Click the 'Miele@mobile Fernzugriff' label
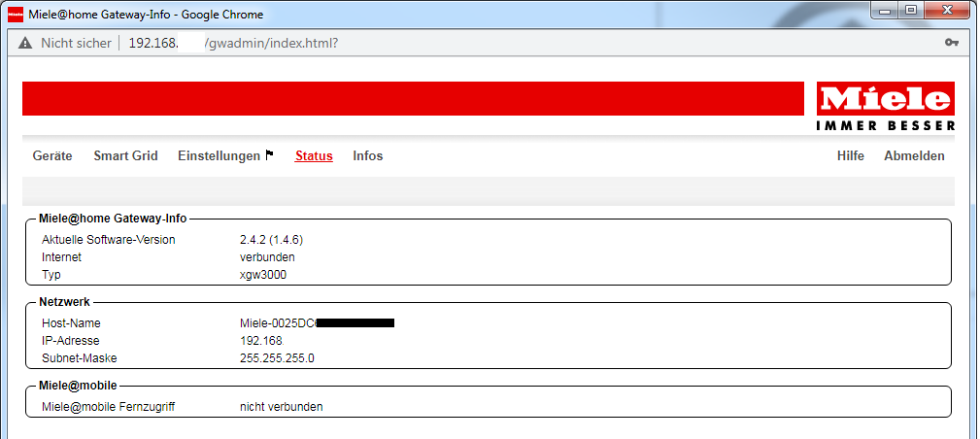Screen dimensions: 980x439 [x=108, y=407]
